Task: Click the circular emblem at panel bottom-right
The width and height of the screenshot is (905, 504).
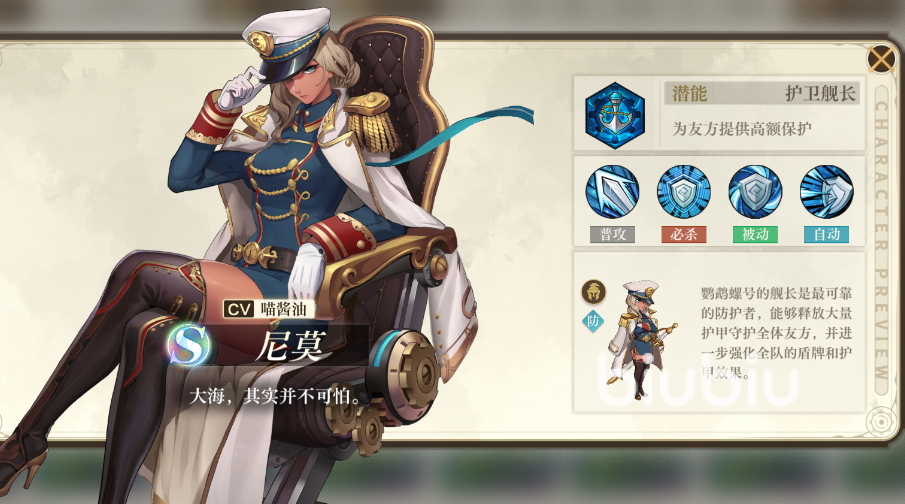Action: coord(881,421)
